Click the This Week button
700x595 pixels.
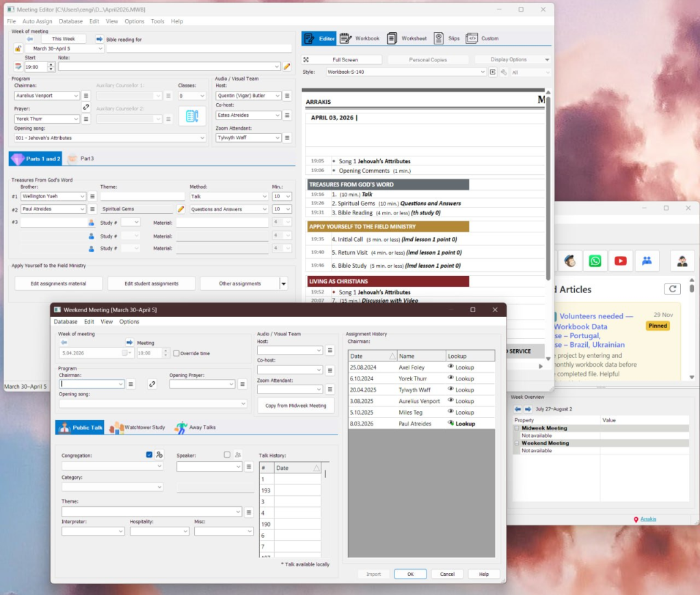click(64, 39)
